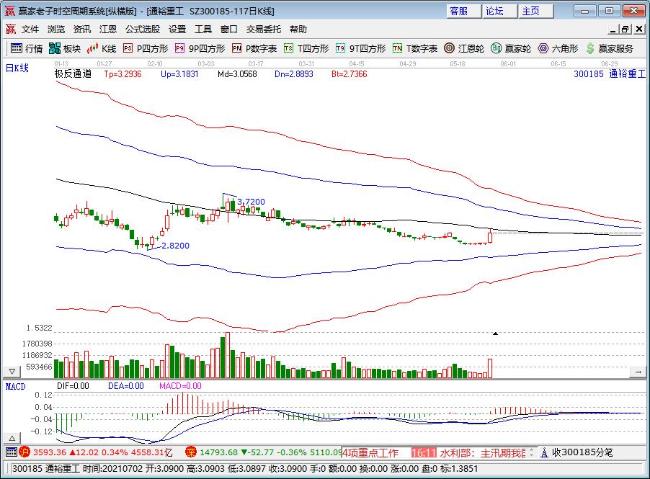Open the 板块 sector icon
Screen dimensions: 650x479
click(x=65, y=49)
